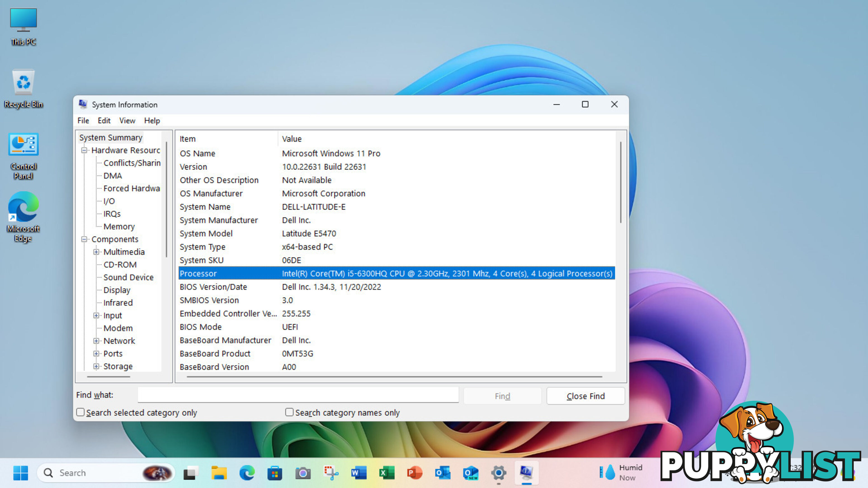Open the View menu
The image size is (868, 488).
(x=127, y=120)
